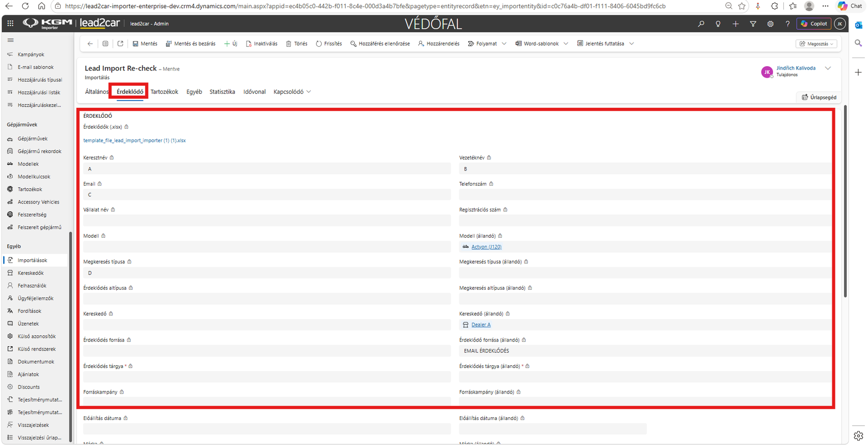Click the vertical form scrollbar
Viewport: 868px width, 445px height.
[845, 201]
